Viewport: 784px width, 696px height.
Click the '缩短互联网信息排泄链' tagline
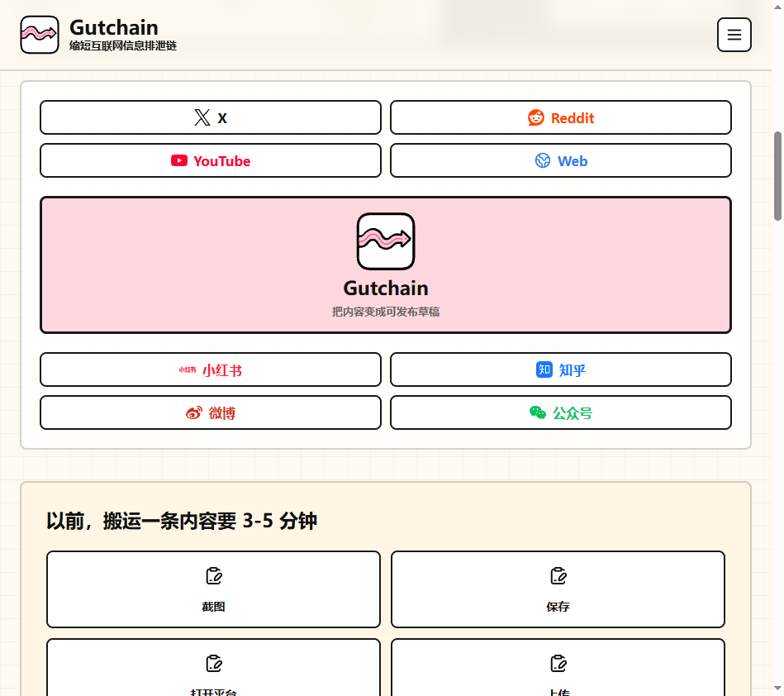click(x=123, y=45)
